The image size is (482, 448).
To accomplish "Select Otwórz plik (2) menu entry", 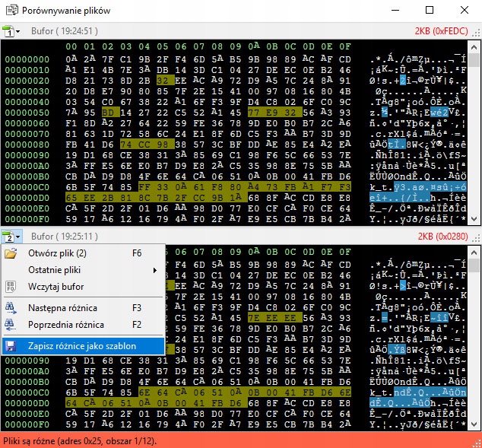I will pos(58,253).
